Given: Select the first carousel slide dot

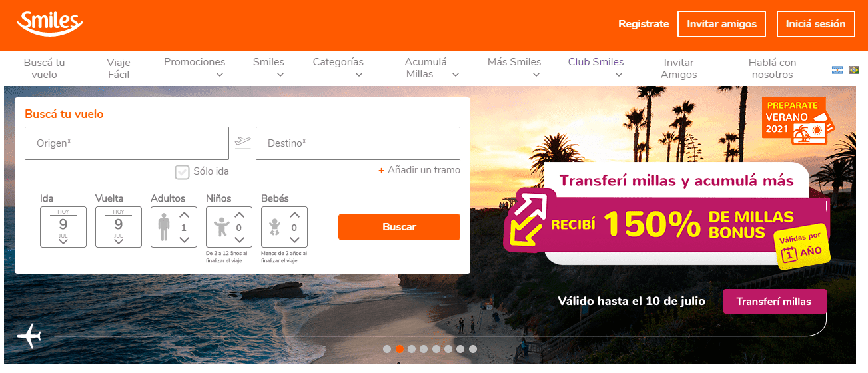Looking at the screenshot, I should 387,348.
